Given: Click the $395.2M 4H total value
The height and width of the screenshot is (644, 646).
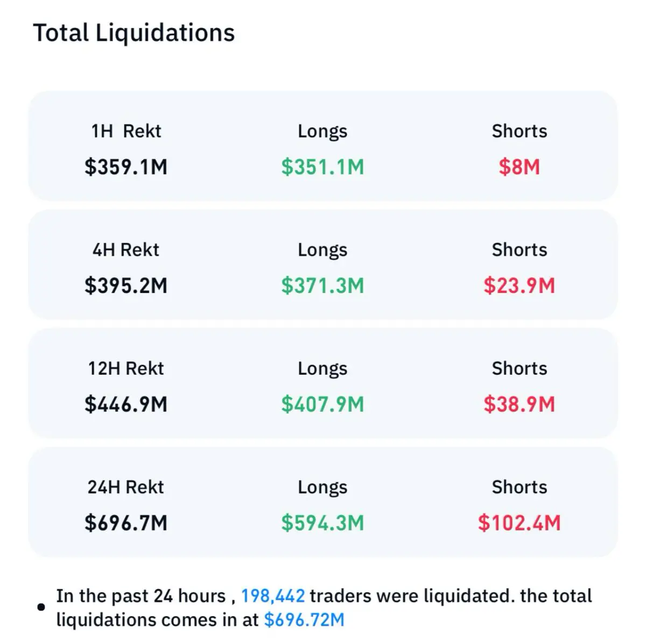Looking at the screenshot, I should pos(126,285).
